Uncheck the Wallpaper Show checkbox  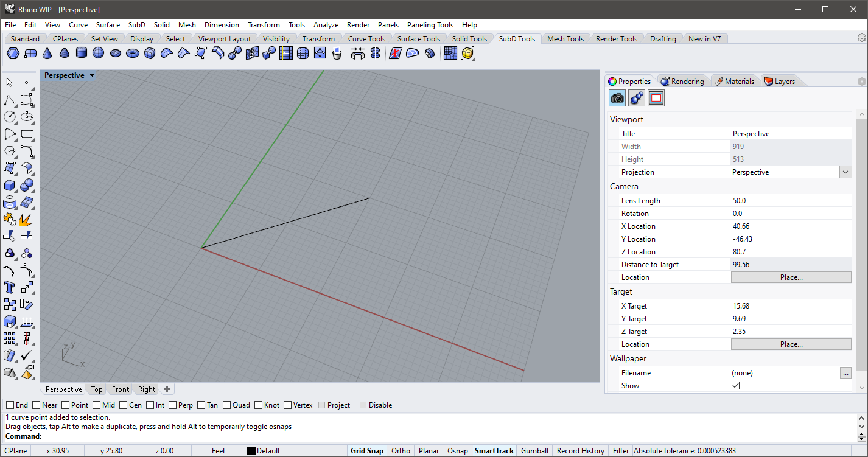pyautogui.click(x=735, y=386)
